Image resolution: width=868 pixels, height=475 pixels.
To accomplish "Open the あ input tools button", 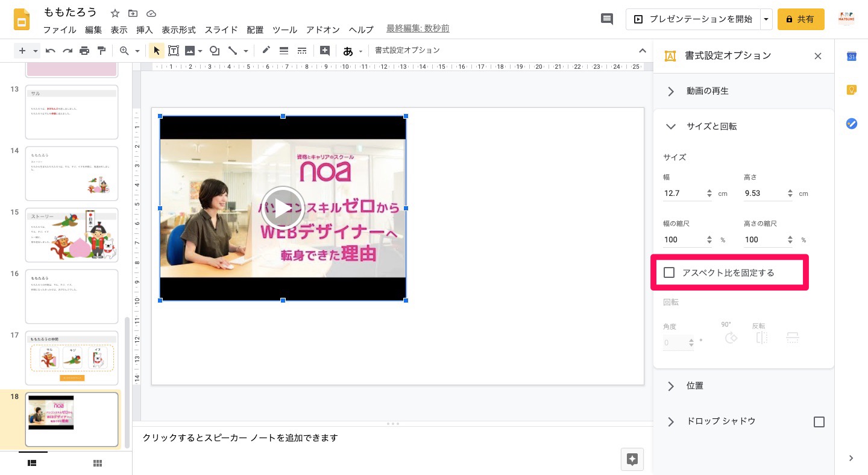I will pos(348,51).
